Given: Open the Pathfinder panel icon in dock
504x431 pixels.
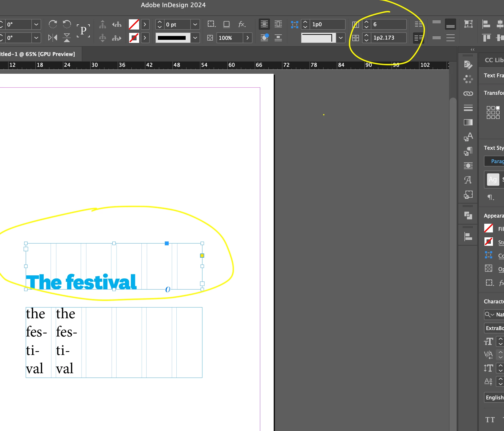Looking at the screenshot, I should point(468,215).
